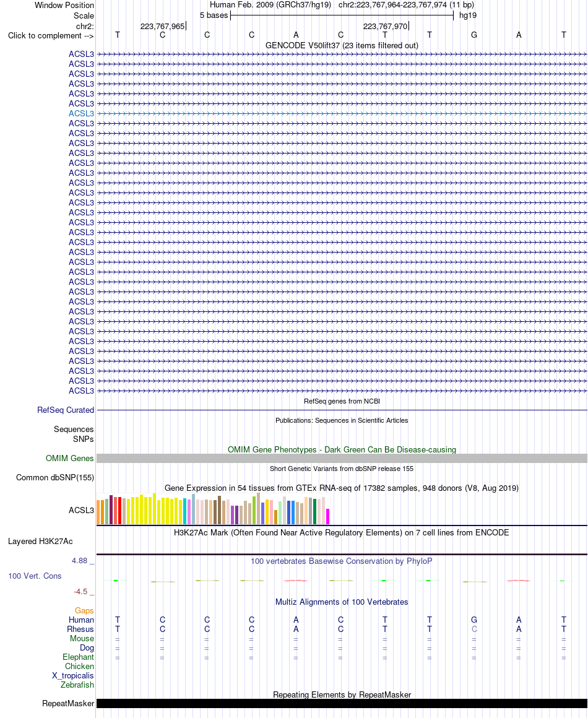
Task: Open '100 vertebrates Basewise Conservation by PhyloP' title
Action: [342, 561]
